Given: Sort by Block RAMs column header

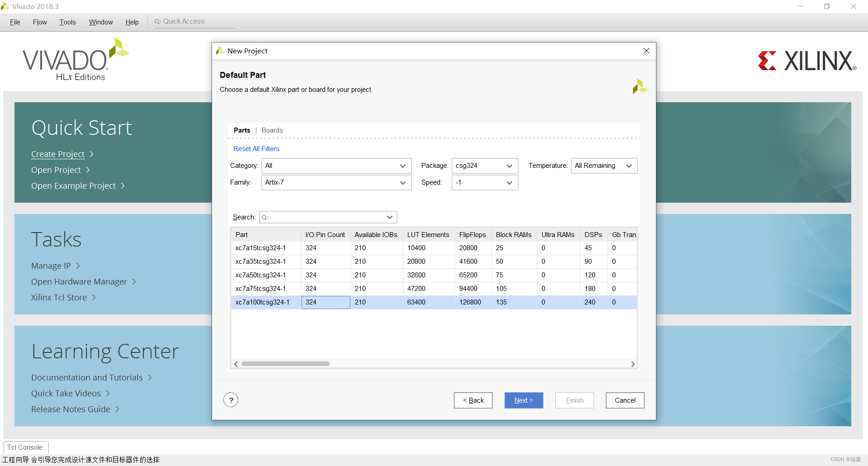Looking at the screenshot, I should pos(514,235).
